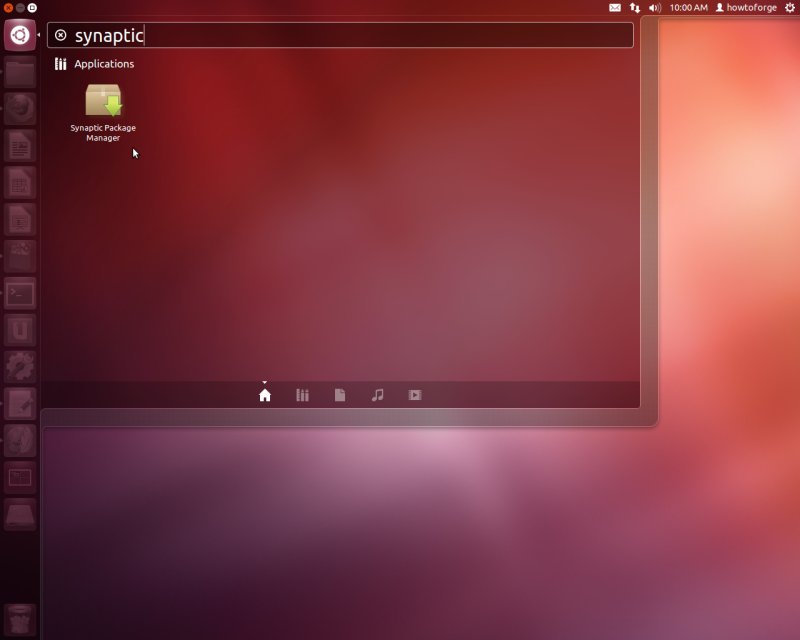Image resolution: width=800 pixels, height=640 pixels.
Task: Open the 10:00 AM clock menu
Action: point(688,8)
